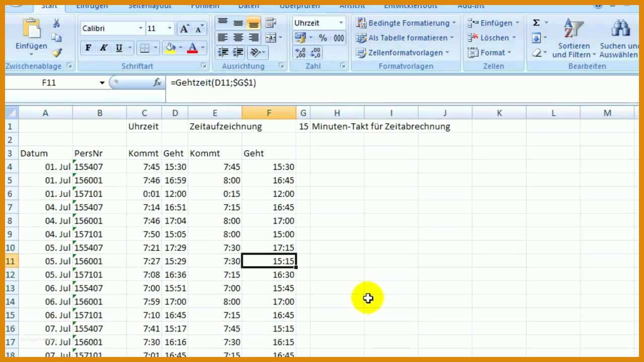Screen dimensions: 644x362
Task: Align text left
Action: pos(222,38)
